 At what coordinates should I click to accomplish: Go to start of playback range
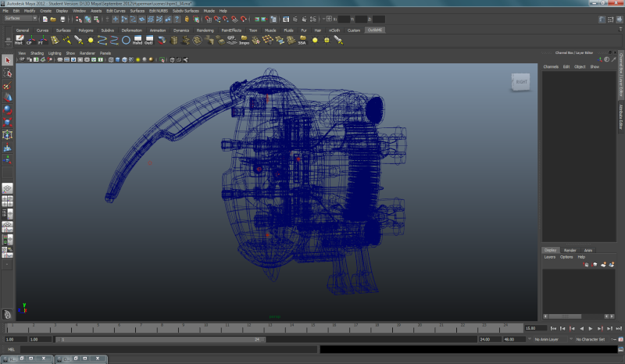(553, 329)
